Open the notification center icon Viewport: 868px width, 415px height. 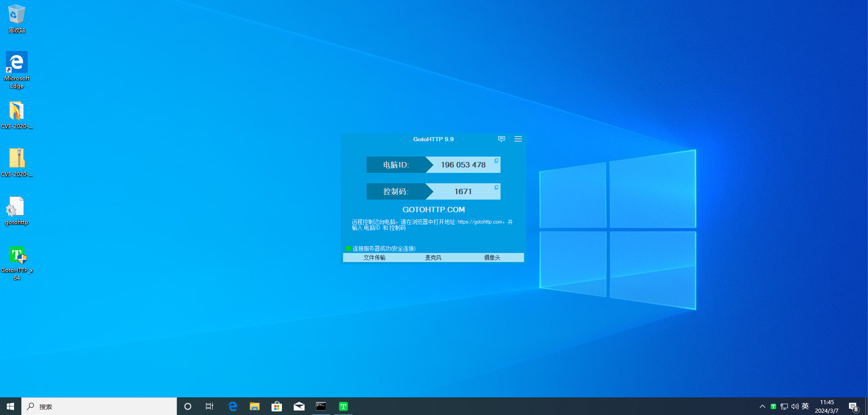(853, 406)
